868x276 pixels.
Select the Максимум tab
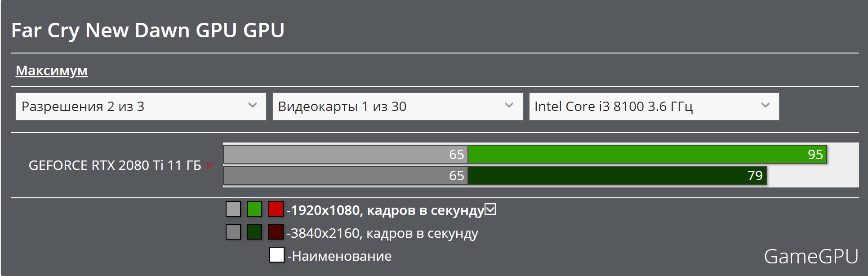coord(52,71)
